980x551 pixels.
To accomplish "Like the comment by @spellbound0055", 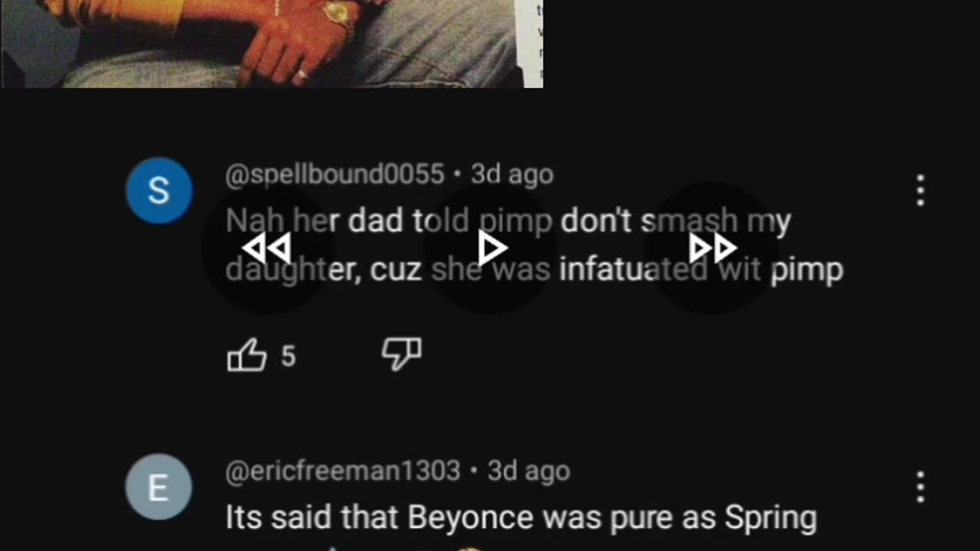I will click(x=247, y=355).
